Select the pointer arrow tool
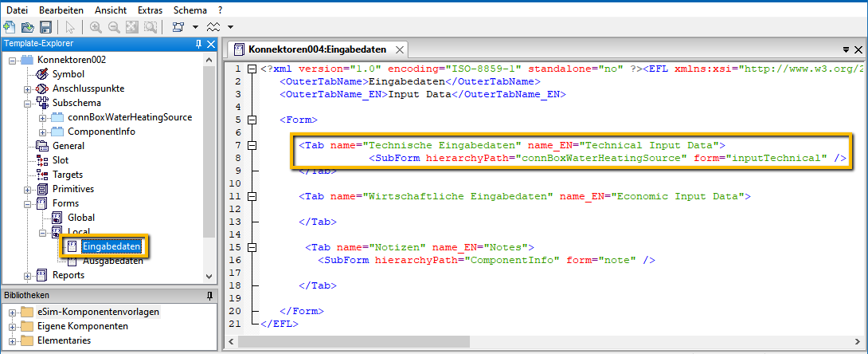This screenshot has height=354, width=868. 70,26
